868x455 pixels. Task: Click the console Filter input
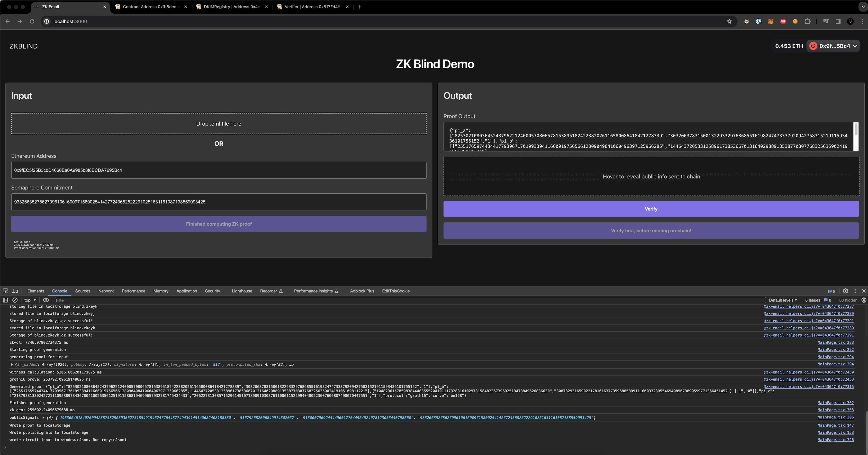pyautogui.click(x=410, y=300)
